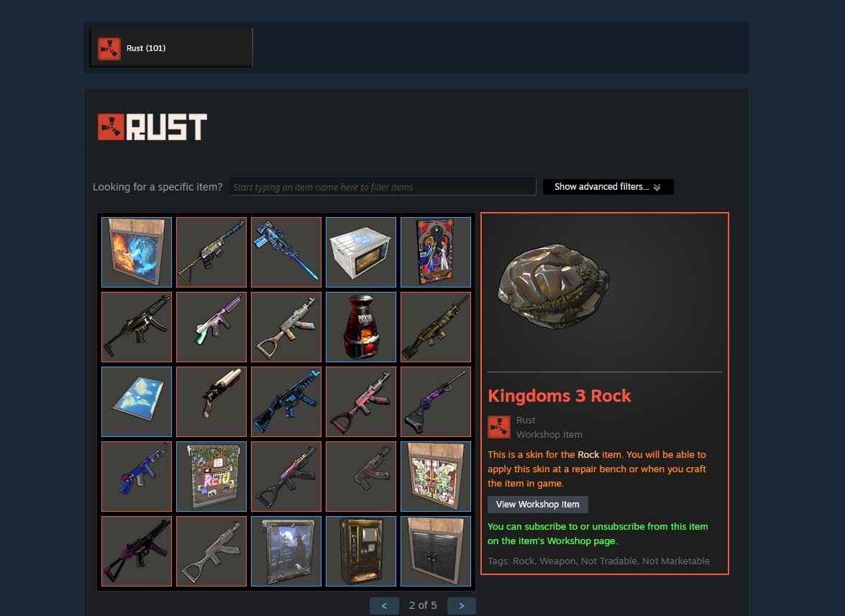This screenshot has height=616, width=845.
Task: Open the Rust (101) inventory tab
Action: coord(171,48)
